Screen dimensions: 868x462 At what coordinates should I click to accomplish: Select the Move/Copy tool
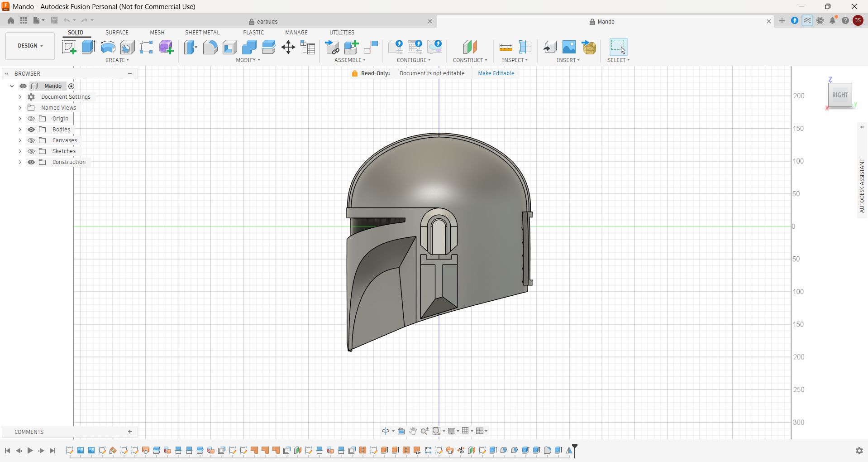point(288,47)
